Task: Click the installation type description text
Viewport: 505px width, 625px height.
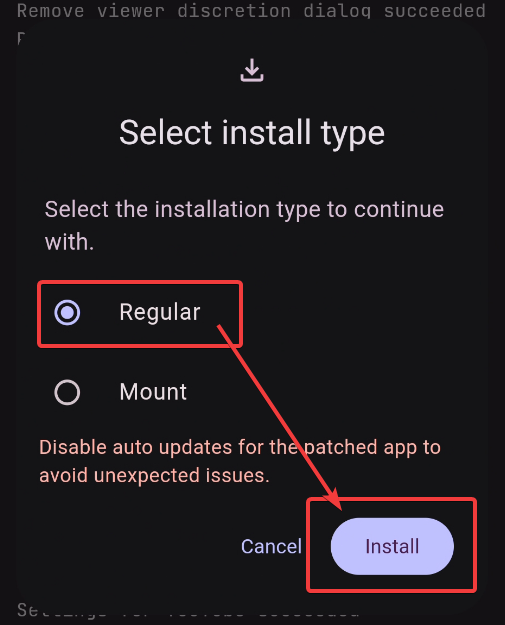Action: pyautogui.click(x=244, y=226)
